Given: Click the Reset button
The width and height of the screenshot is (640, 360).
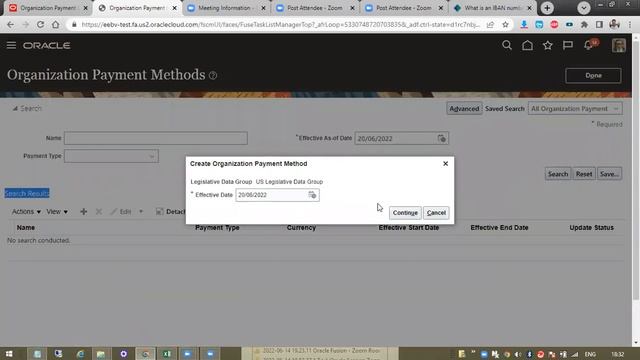Looking at the screenshot, I should (584, 174).
